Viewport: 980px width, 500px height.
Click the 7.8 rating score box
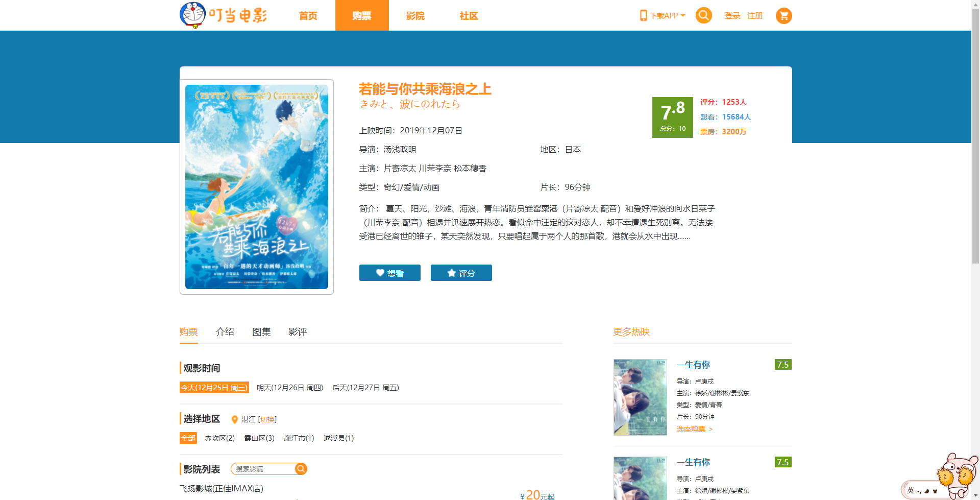(673, 117)
